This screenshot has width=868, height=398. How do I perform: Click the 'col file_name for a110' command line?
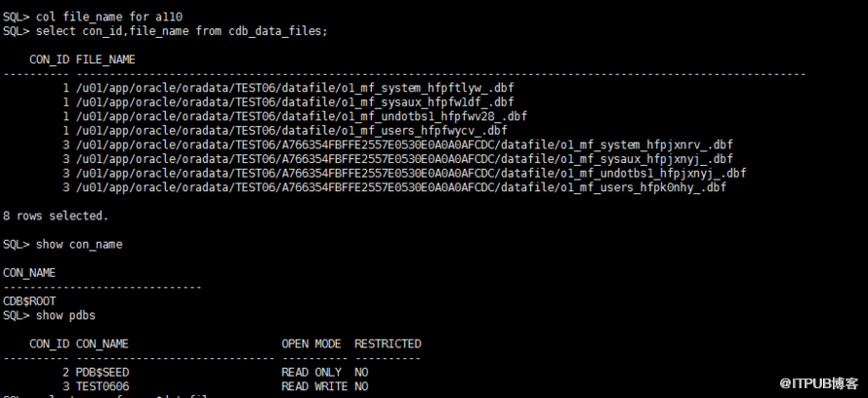(93, 18)
